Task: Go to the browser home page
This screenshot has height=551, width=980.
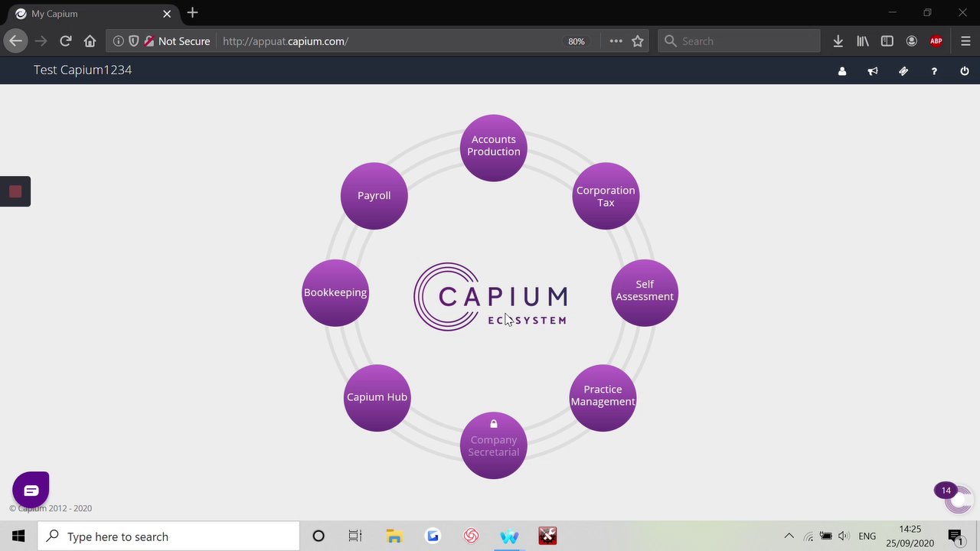Action: click(90, 41)
